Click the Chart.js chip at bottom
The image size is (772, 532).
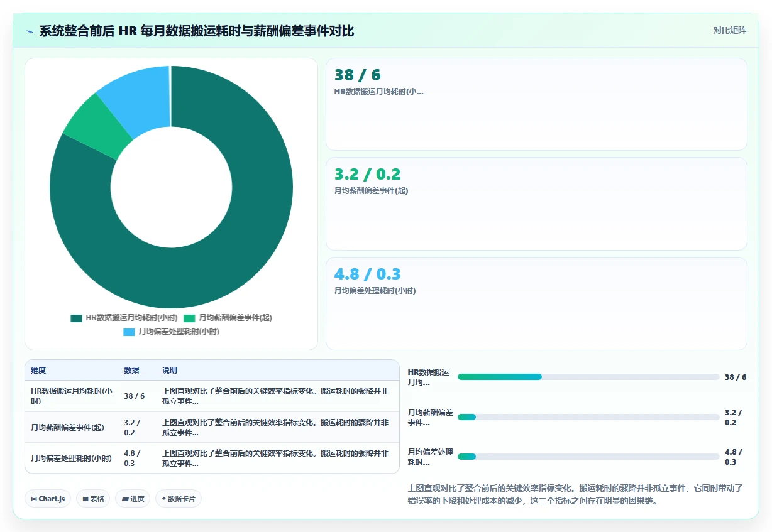[x=48, y=499]
